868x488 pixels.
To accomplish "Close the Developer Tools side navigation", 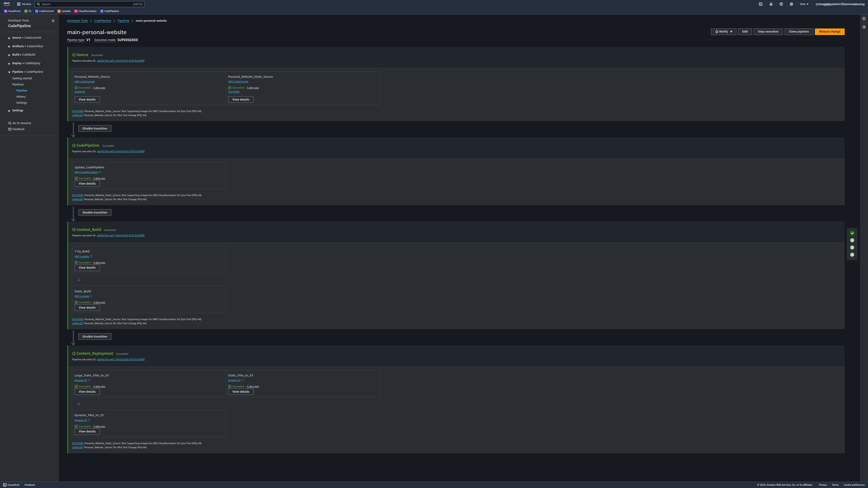I will pos(53,21).
